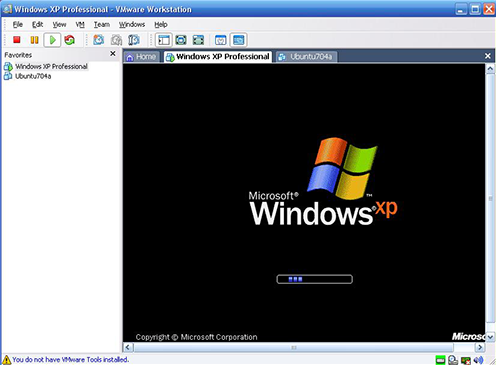Click the CD-ROM device status icon
496x365 pixels.
pos(453,360)
